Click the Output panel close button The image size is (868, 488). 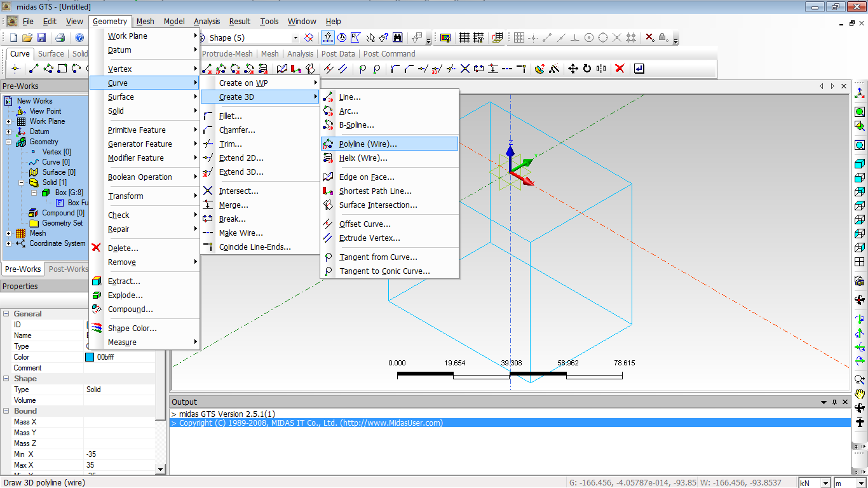(844, 402)
